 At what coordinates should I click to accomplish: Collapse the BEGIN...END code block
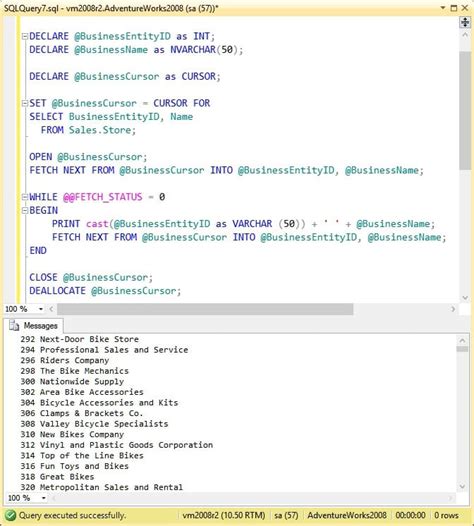click(24, 211)
